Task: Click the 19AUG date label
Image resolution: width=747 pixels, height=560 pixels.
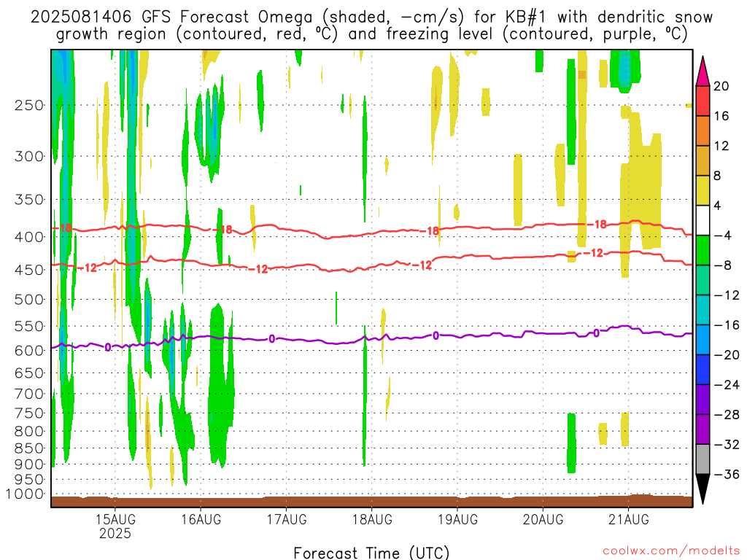Action: pos(457,519)
